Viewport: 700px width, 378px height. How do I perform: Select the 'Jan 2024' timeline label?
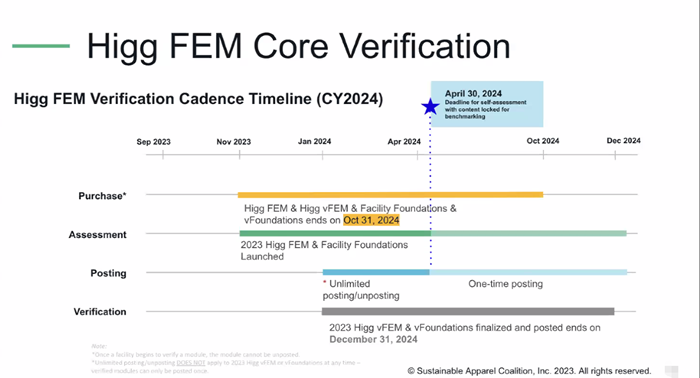tap(314, 141)
